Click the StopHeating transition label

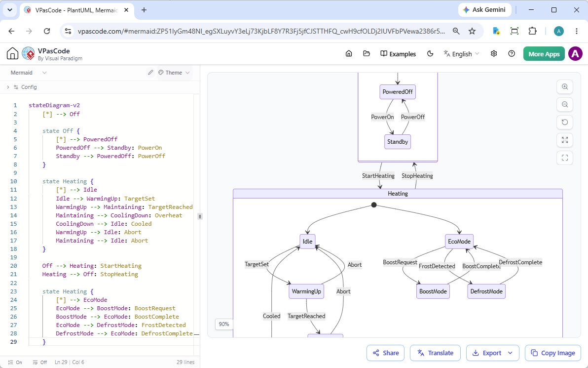(x=417, y=176)
